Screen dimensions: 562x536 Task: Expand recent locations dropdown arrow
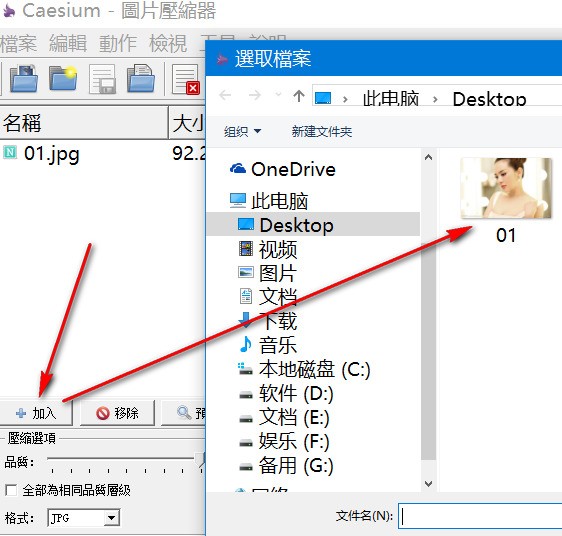278,95
